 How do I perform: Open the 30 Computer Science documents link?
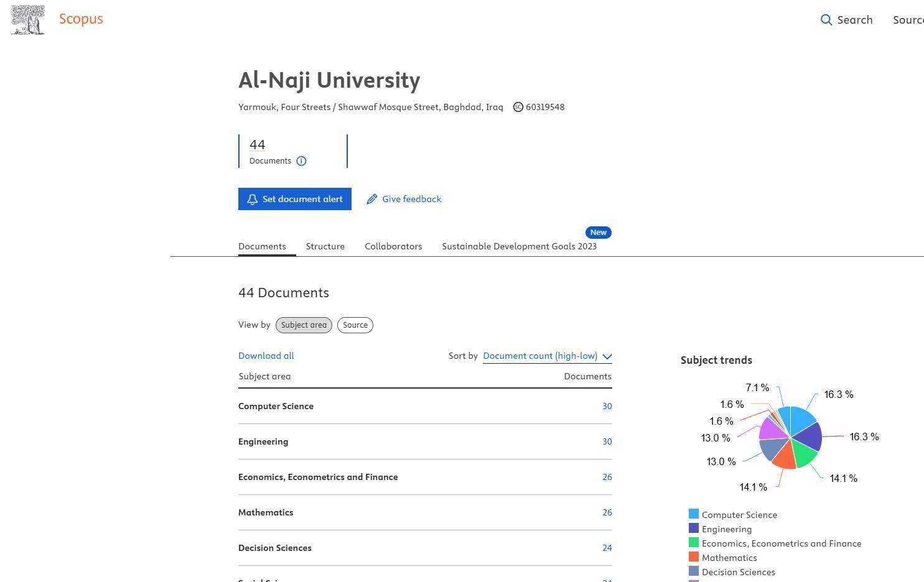[607, 407]
